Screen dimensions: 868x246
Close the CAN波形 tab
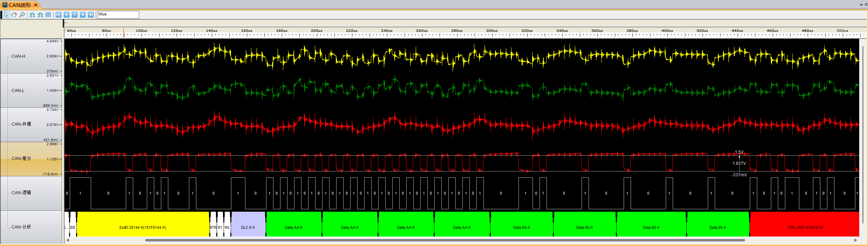36,5
